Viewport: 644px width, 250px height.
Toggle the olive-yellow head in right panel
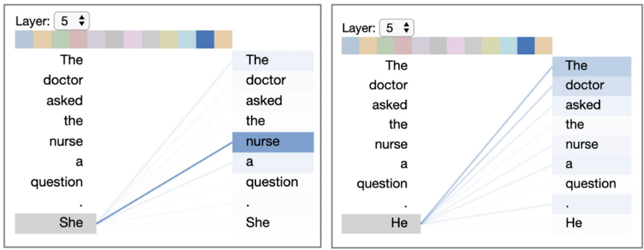point(491,46)
